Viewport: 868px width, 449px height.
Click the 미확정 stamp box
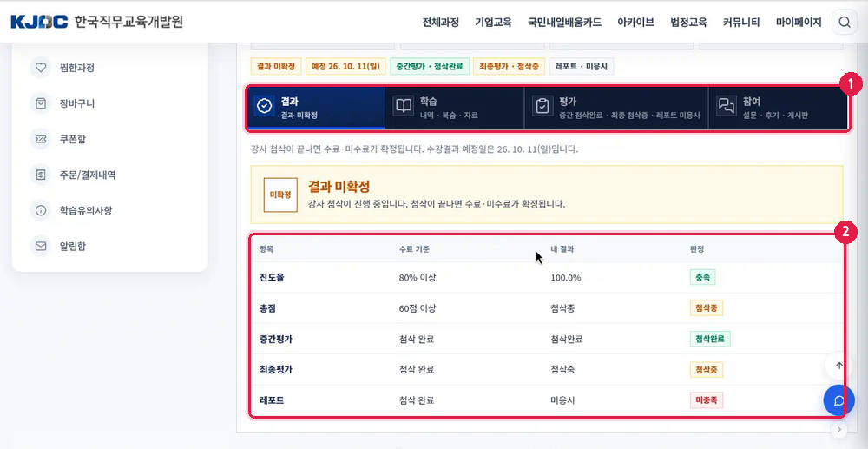pos(280,195)
